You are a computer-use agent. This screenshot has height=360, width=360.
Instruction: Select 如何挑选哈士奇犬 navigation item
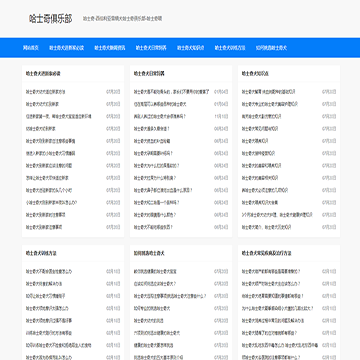[x=271, y=48]
